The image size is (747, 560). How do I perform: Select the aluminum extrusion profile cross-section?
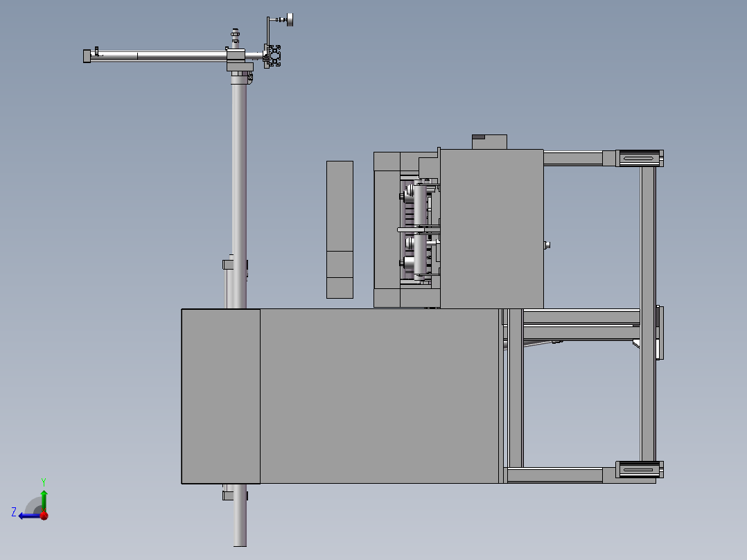pos(274,55)
